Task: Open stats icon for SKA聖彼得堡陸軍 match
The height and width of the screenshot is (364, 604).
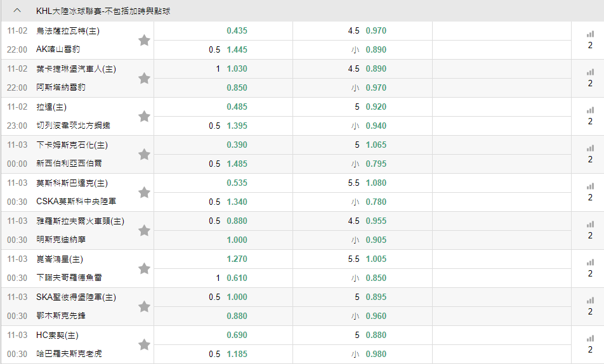Action: click(x=590, y=301)
